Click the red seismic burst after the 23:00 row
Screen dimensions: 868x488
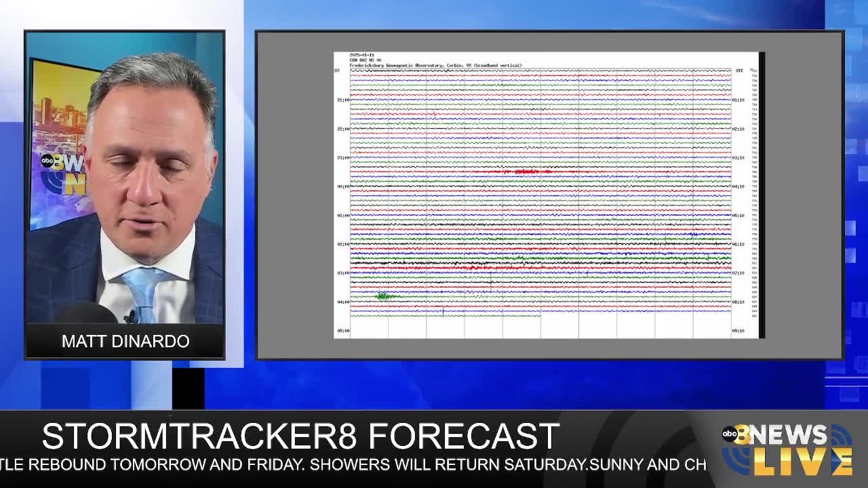click(x=526, y=171)
